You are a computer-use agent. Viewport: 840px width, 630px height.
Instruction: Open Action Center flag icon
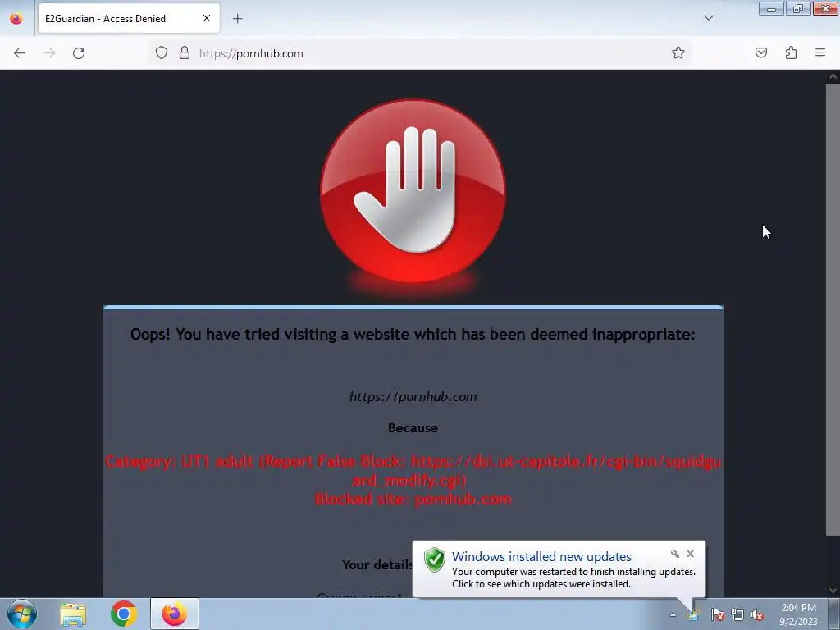717,614
